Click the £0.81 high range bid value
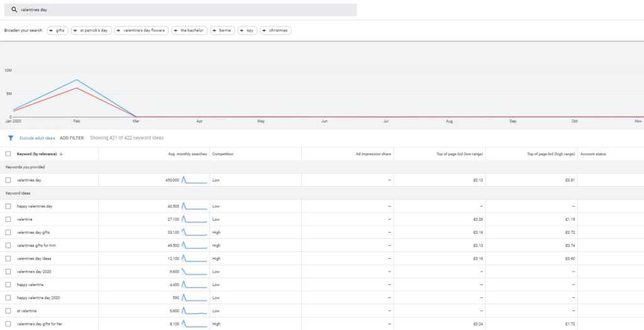644x330 pixels. coord(570,180)
